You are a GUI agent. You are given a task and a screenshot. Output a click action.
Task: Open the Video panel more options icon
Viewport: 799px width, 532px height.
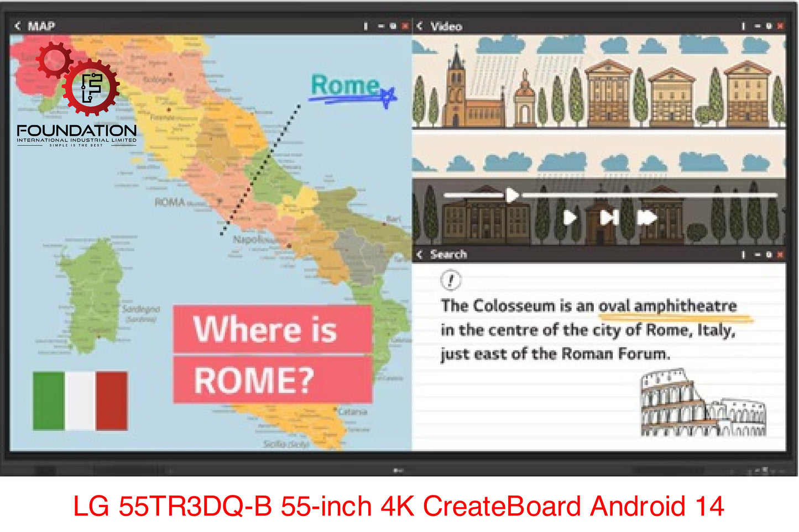tap(743, 26)
